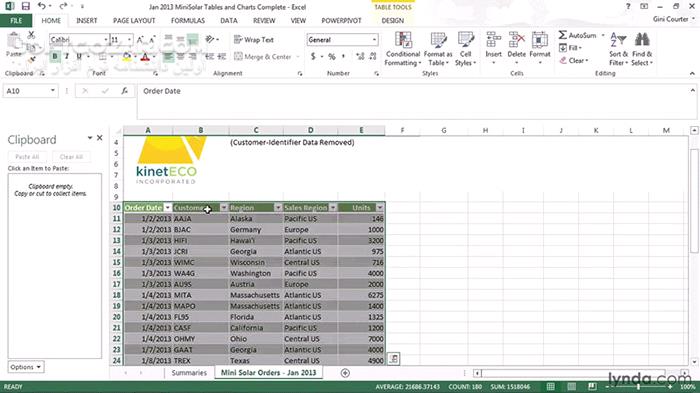The height and width of the screenshot is (393, 700).
Task: Apply Percent Style format
Action: coord(332,57)
